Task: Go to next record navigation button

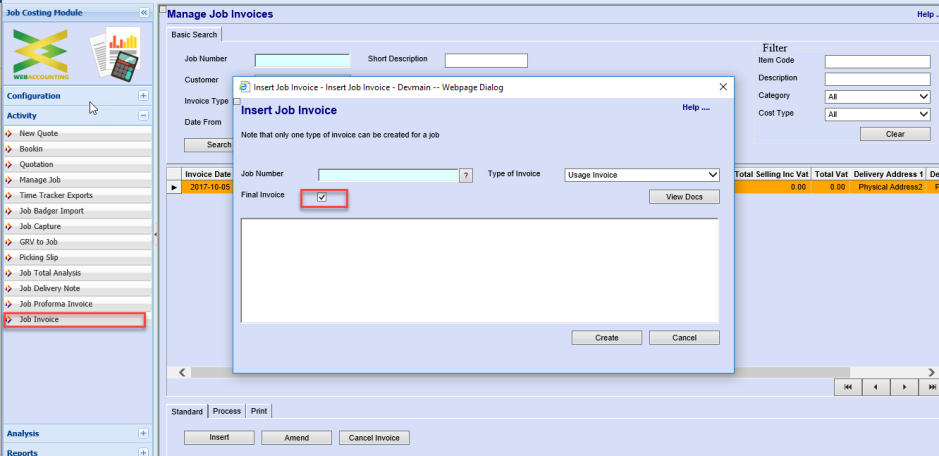Action: pos(904,386)
